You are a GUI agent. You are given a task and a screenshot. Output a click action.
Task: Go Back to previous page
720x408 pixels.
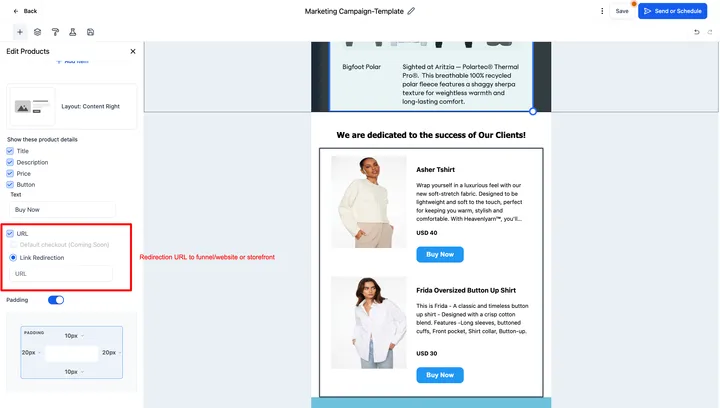coord(25,11)
